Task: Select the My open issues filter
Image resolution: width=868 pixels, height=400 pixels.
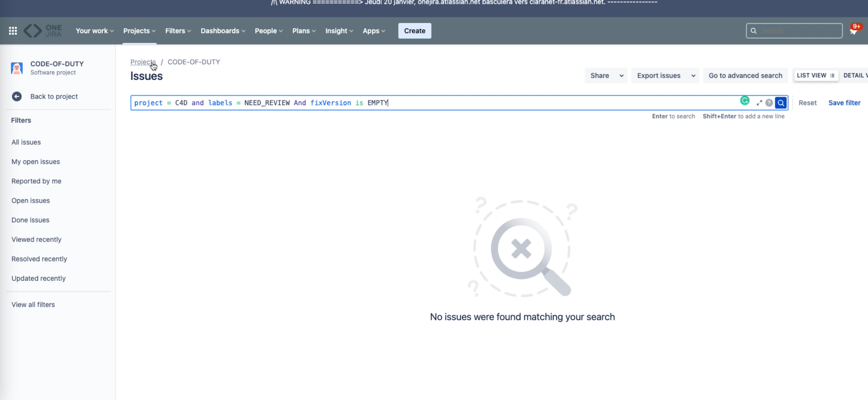Action: coord(36,161)
